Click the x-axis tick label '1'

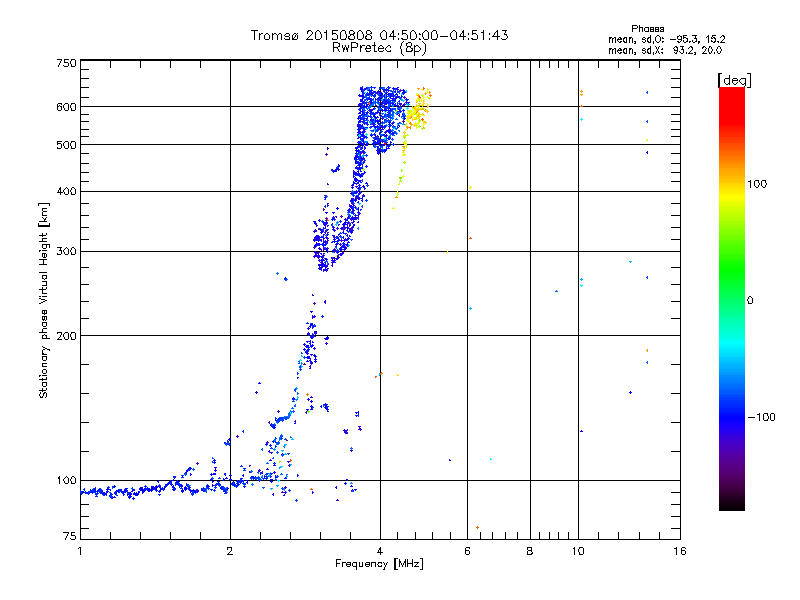(80, 551)
